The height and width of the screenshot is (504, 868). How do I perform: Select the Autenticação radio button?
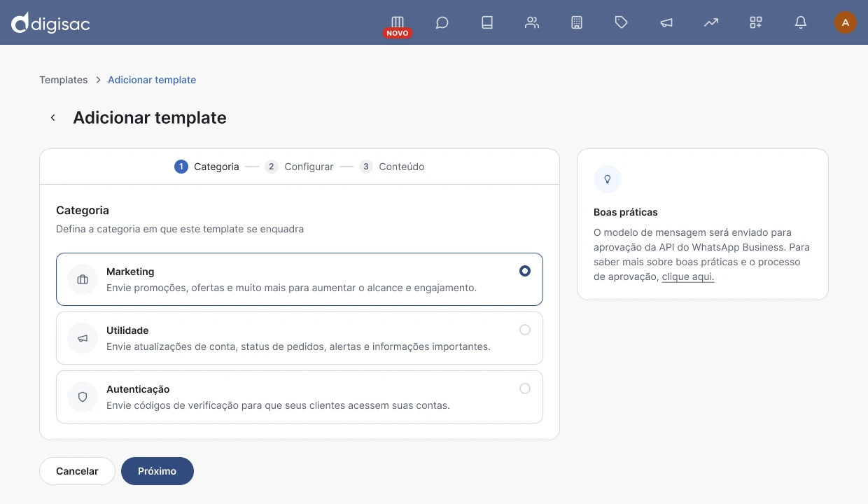tap(525, 388)
